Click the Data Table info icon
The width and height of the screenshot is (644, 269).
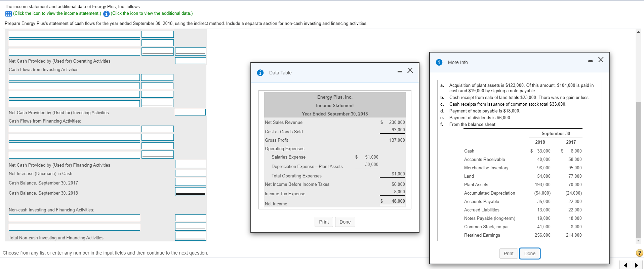pyautogui.click(x=260, y=73)
